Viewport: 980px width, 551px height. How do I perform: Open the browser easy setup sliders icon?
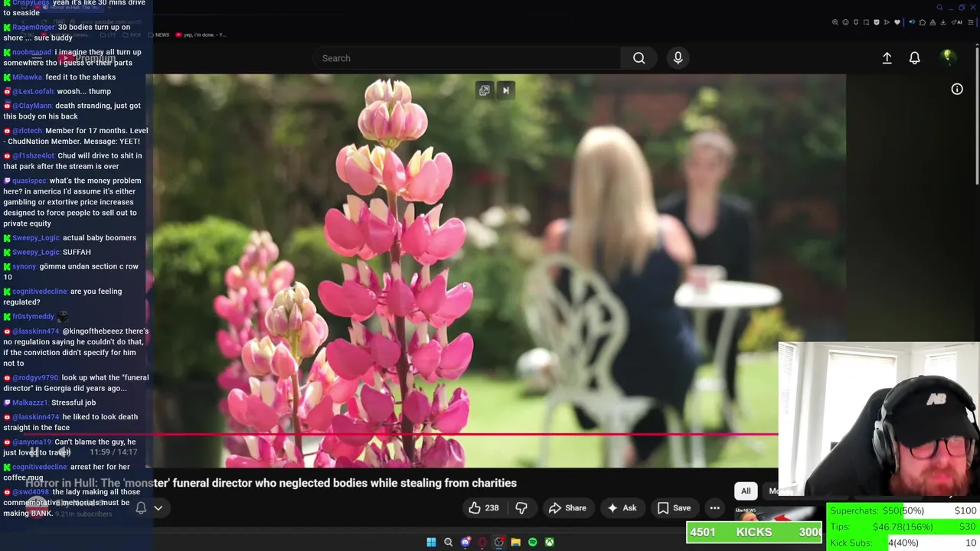(x=970, y=22)
